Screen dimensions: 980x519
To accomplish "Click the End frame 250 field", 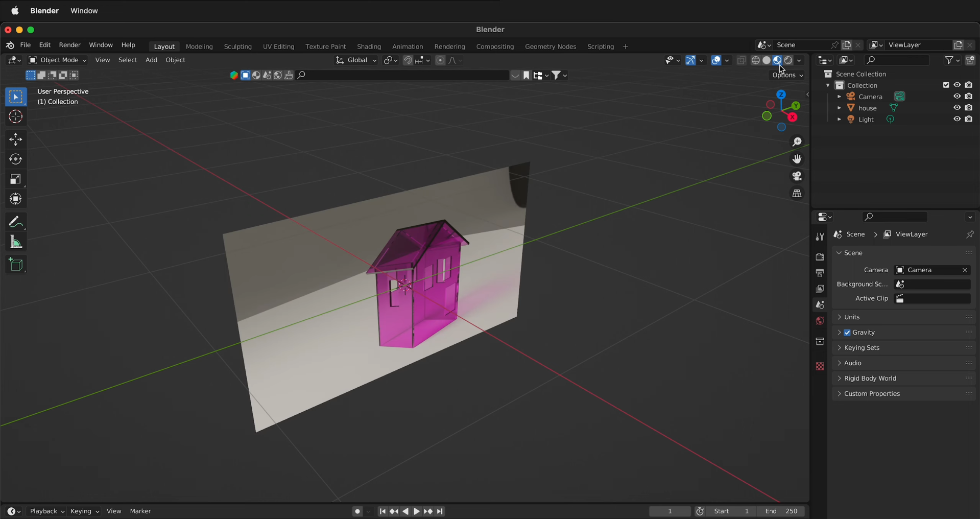I will click(781, 511).
